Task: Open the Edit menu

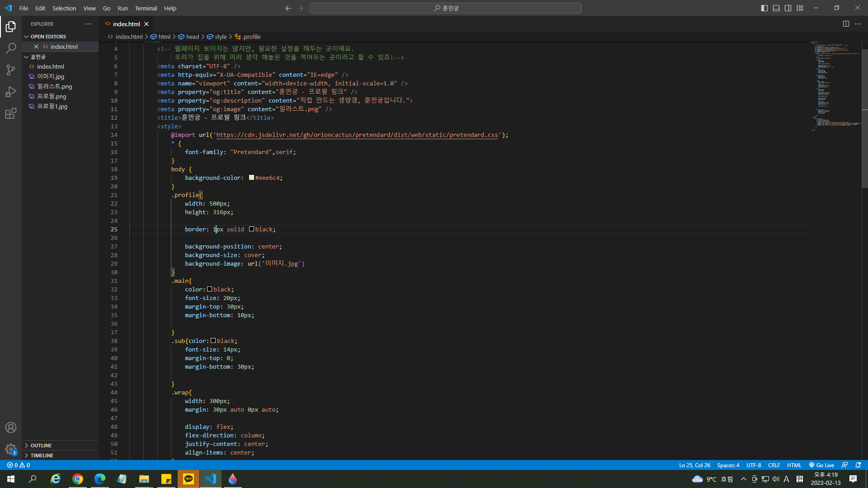Action: [40, 8]
